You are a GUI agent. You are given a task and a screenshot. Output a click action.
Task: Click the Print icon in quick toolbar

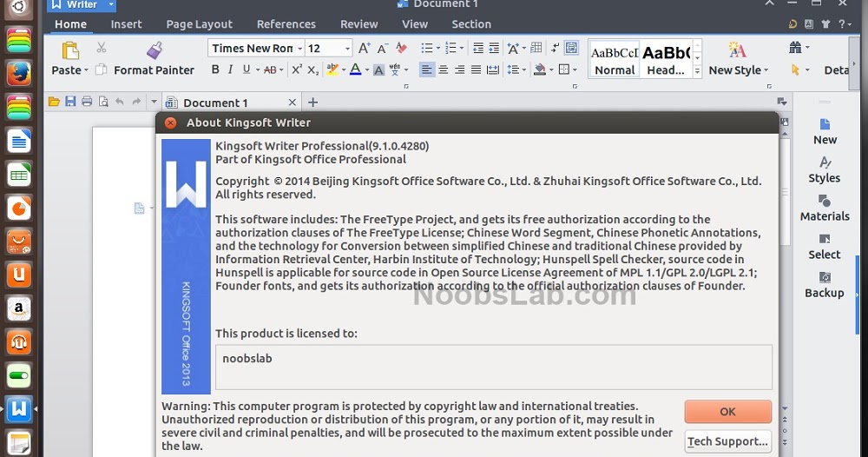87,102
